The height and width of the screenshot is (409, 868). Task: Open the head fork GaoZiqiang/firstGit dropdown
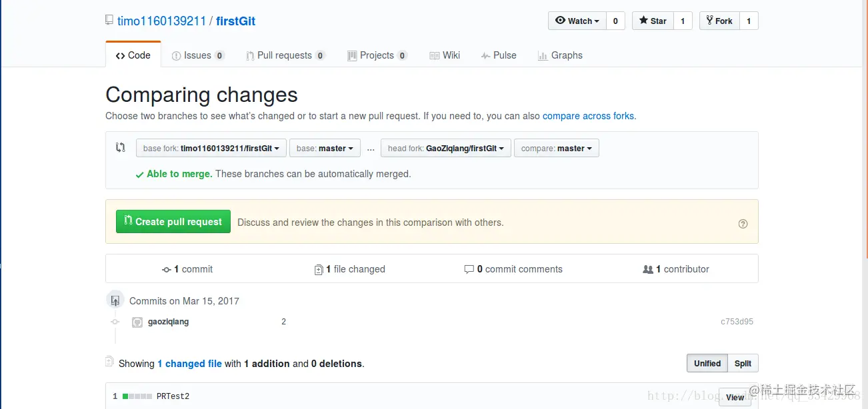pos(445,148)
